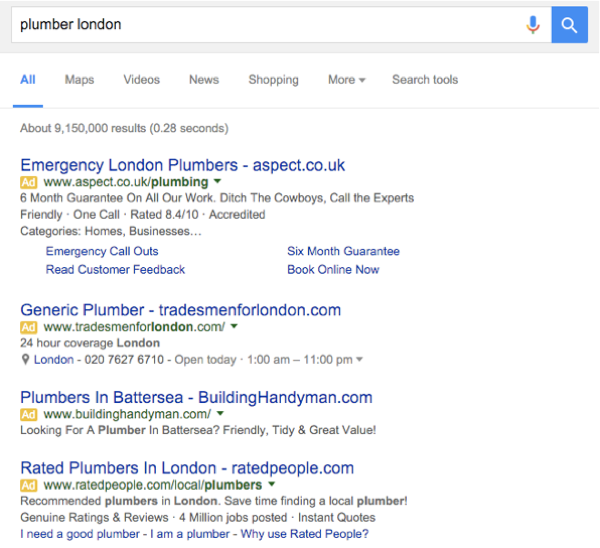Click the voice search microphone icon

tap(533, 25)
